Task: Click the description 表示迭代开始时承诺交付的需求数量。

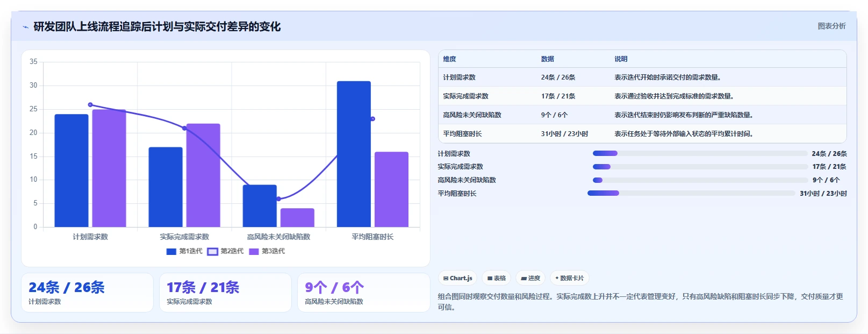Action: pos(668,77)
